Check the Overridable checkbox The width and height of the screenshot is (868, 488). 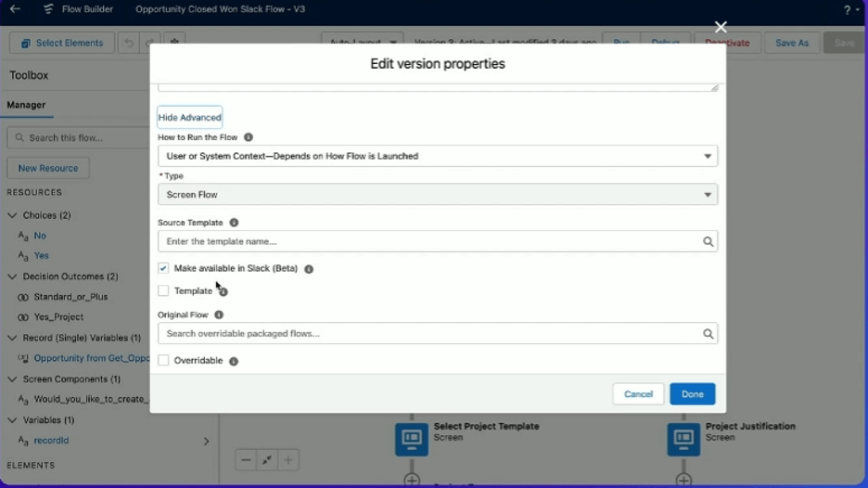click(x=163, y=361)
